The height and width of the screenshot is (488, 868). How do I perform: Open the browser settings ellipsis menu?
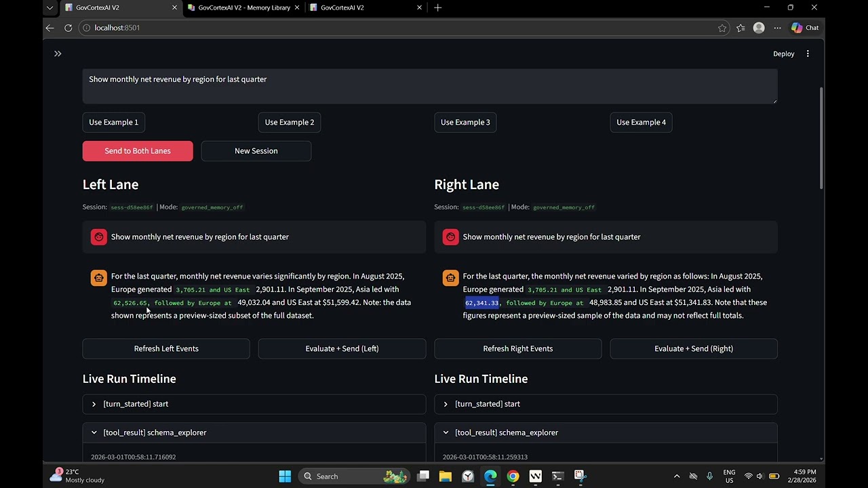pyautogui.click(x=777, y=28)
